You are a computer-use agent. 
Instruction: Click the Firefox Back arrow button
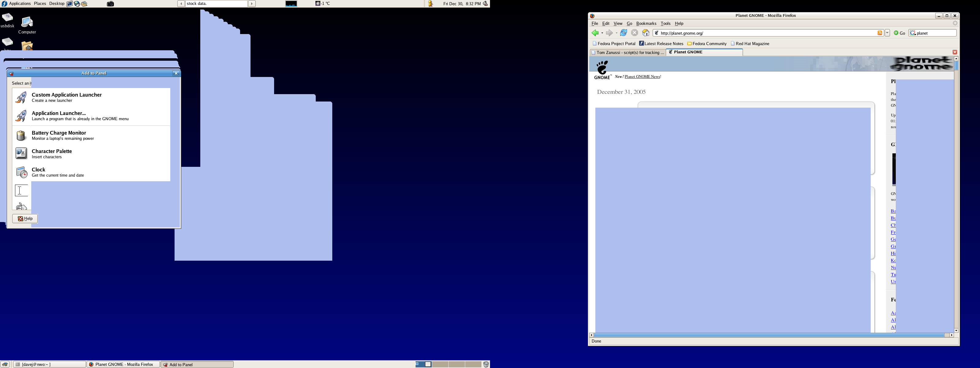pyautogui.click(x=595, y=33)
